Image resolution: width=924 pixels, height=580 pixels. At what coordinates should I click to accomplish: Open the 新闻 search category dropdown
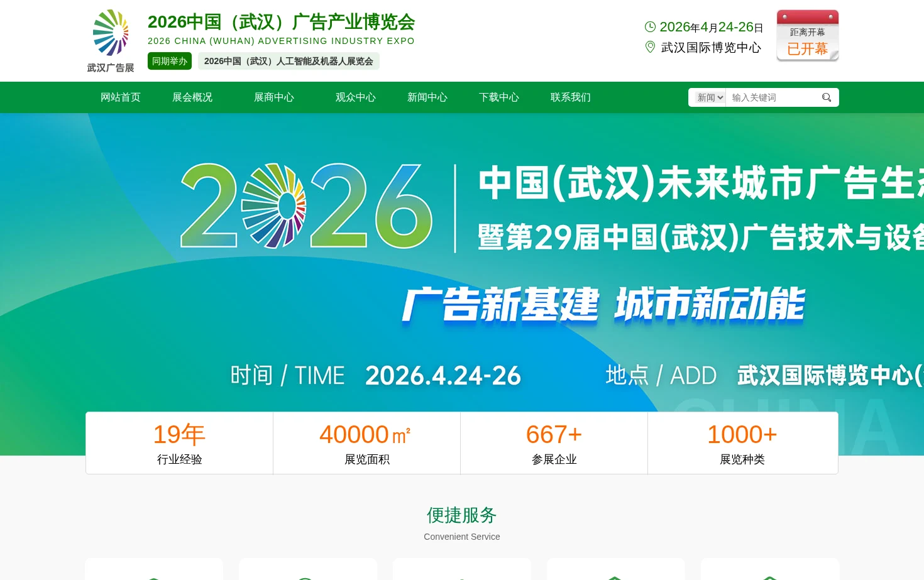[x=710, y=97]
